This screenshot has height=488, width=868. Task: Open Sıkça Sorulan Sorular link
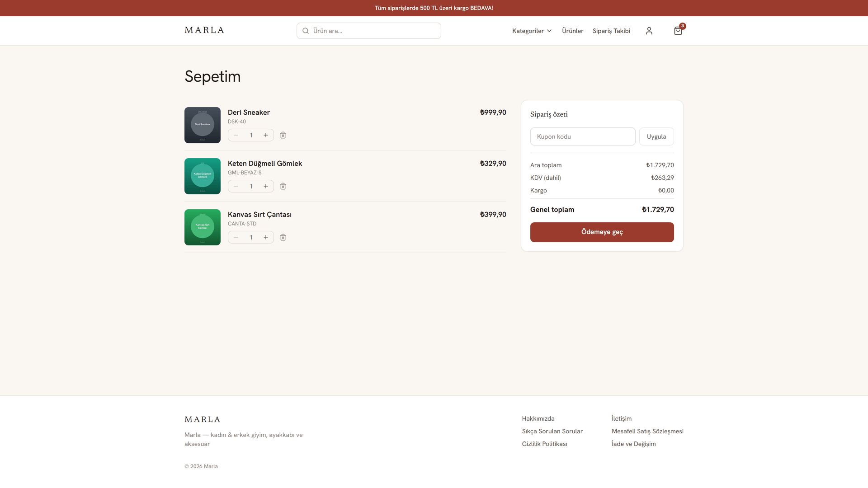[x=552, y=432]
